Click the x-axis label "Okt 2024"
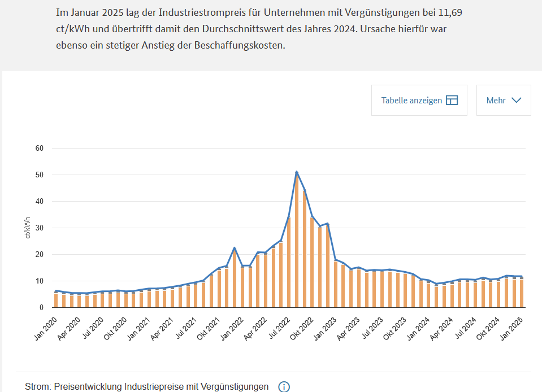Image resolution: width=542 pixels, height=392 pixels. click(488, 329)
